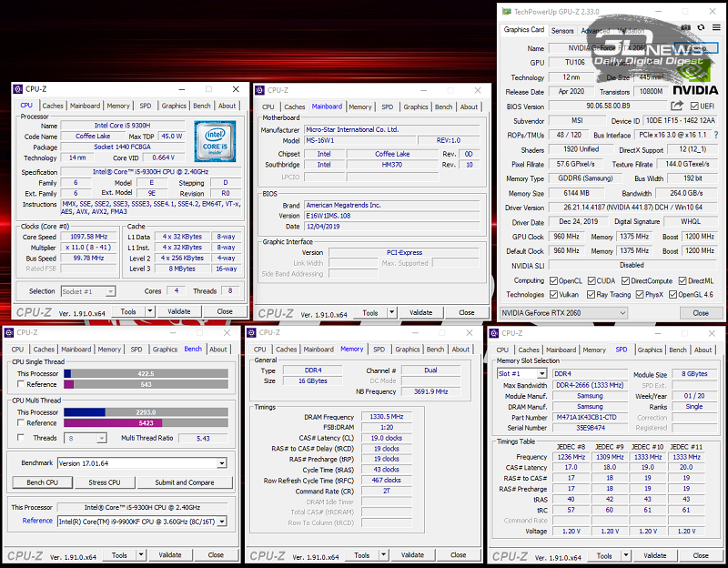This screenshot has width=728, height=568.
Task: Click Reference multi thread 5423 bar
Action: [x=146, y=422]
